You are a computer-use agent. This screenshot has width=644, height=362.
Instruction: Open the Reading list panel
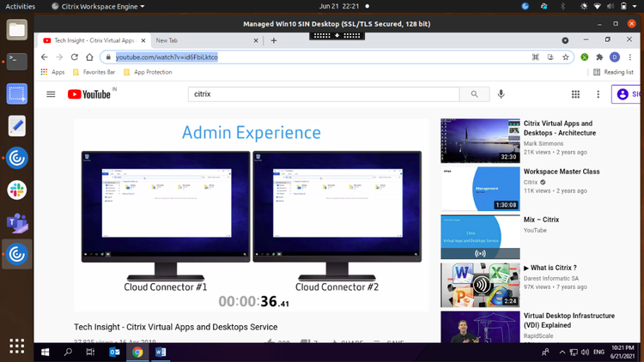click(x=613, y=72)
